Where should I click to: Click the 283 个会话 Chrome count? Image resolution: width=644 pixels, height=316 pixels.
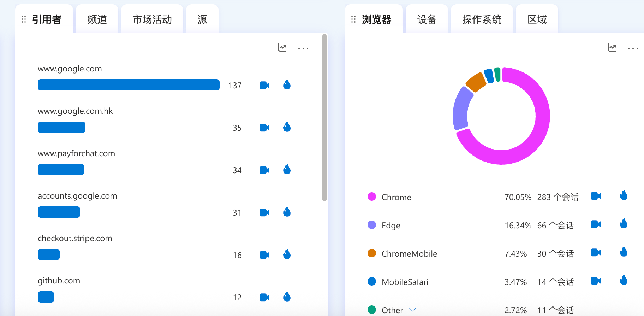[x=558, y=197]
